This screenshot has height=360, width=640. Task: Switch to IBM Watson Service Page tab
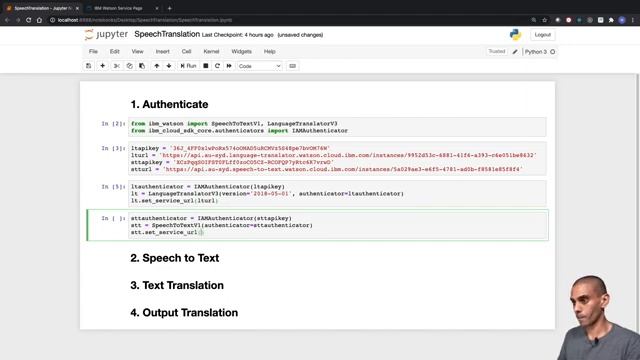(118, 8)
